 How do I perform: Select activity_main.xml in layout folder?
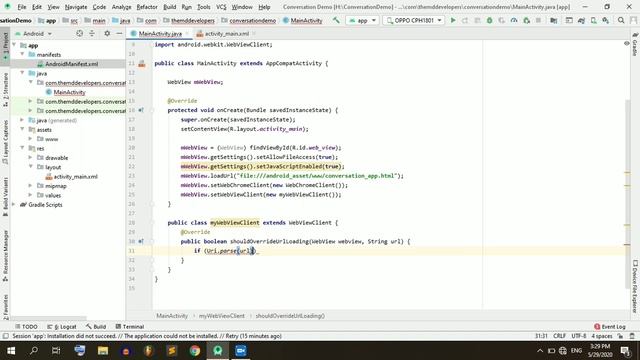(x=76, y=177)
